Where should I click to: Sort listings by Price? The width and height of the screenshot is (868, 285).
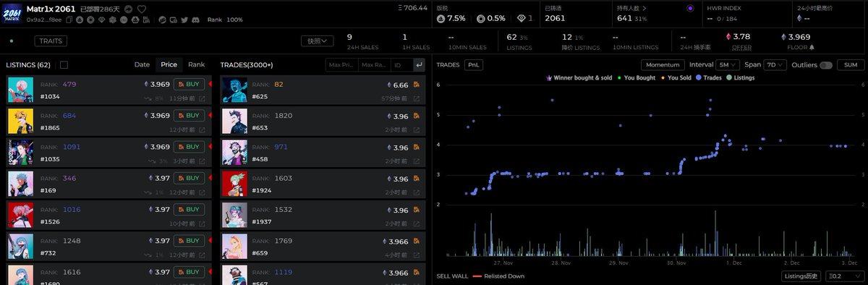click(x=169, y=64)
